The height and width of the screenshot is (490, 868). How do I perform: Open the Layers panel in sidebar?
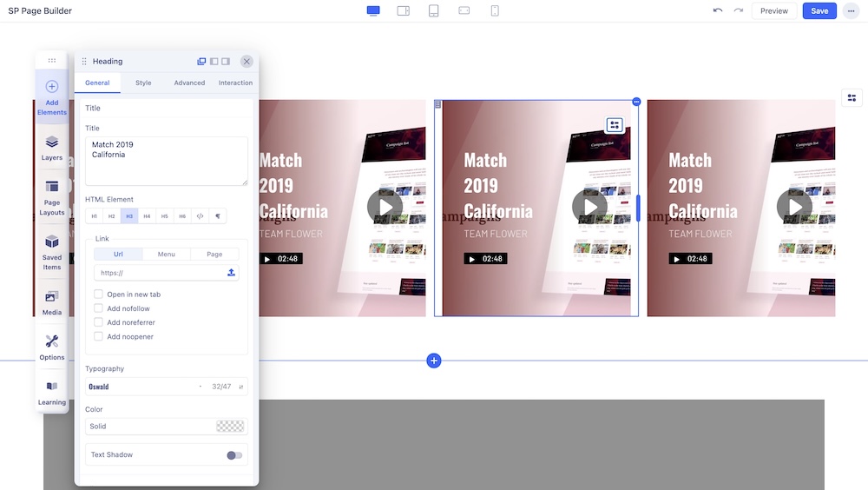pyautogui.click(x=52, y=146)
